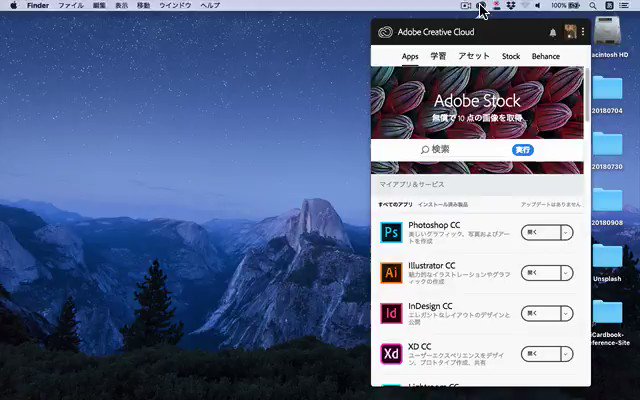Click the InDesign CC app icon
This screenshot has height=400, width=640.
(x=391, y=313)
